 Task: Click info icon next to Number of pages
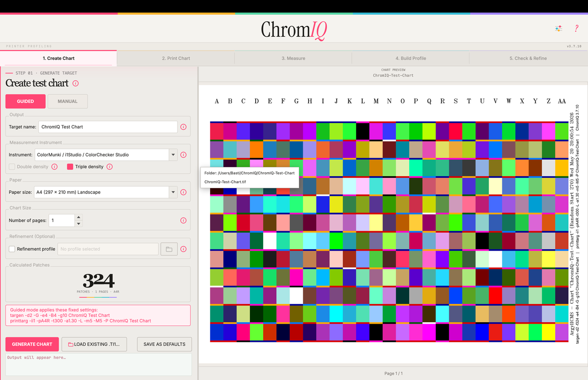[183, 220]
